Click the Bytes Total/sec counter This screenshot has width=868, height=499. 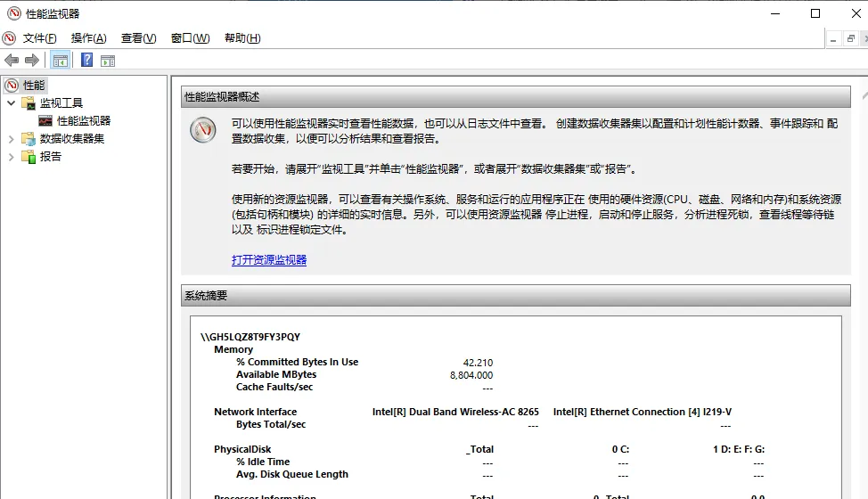(271, 424)
